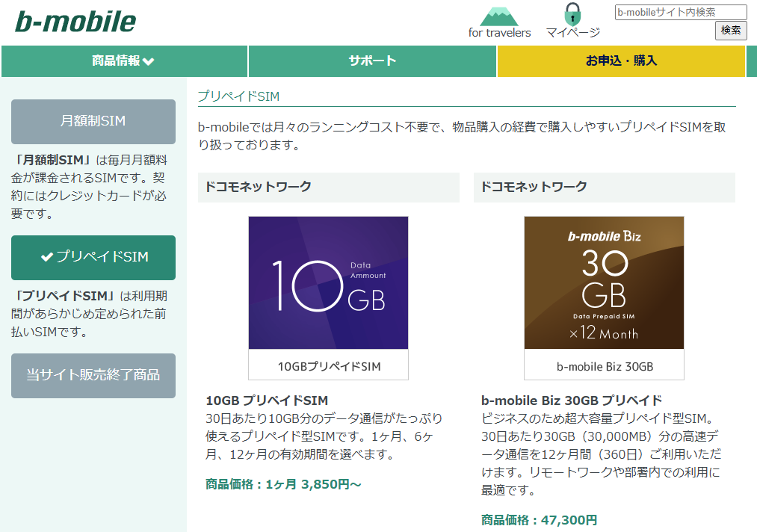
Task: Click the b-mobile logo
Action: point(75,22)
